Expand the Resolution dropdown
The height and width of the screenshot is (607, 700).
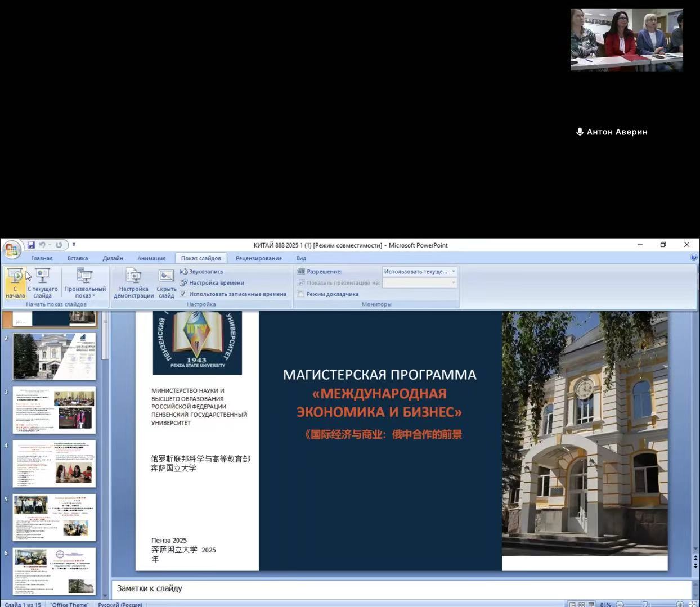[453, 272]
